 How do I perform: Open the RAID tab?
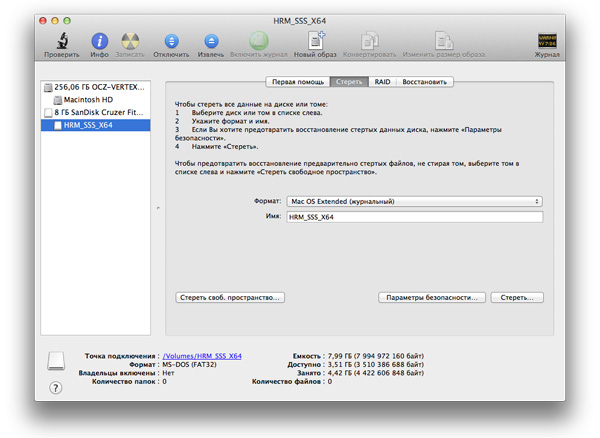pyautogui.click(x=383, y=81)
